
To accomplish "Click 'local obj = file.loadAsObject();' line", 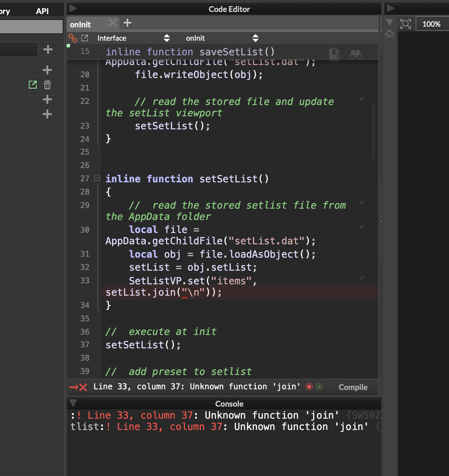I will [x=222, y=254].
